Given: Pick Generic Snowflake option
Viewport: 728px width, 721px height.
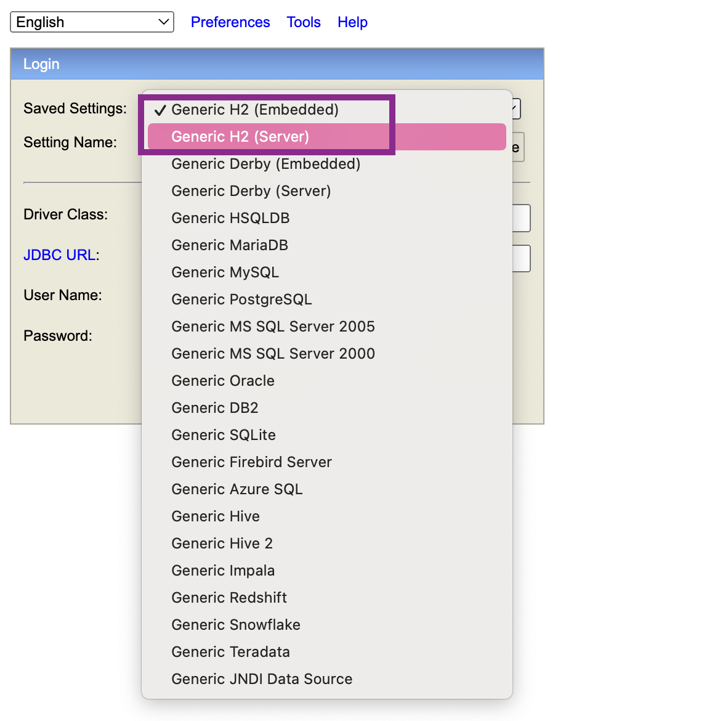Looking at the screenshot, I should point(327,624).
